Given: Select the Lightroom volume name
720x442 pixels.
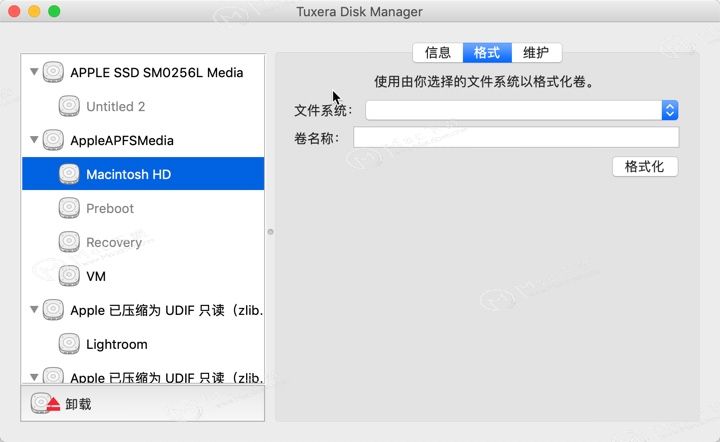Looking at the screenshot, I should pos(117,344).
